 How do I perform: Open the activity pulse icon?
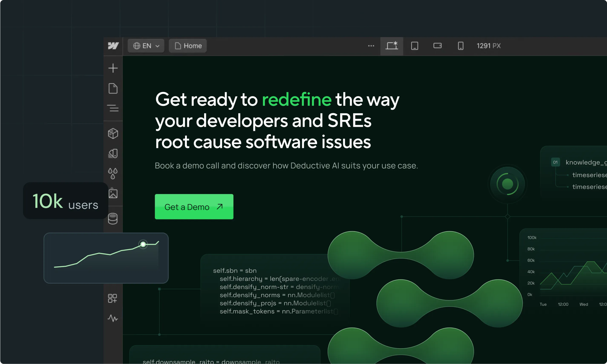click(x=113, y=318)
